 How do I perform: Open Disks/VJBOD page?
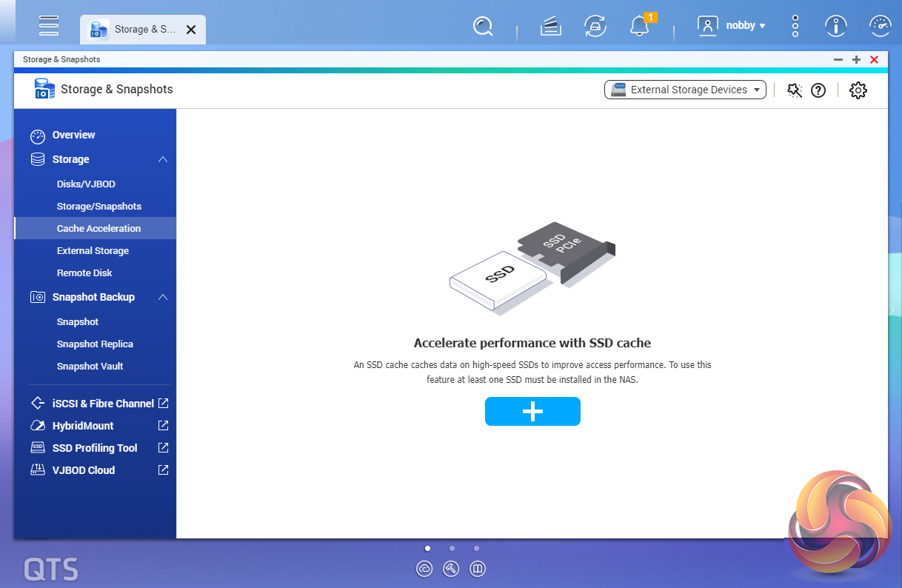tap(86, 184)
